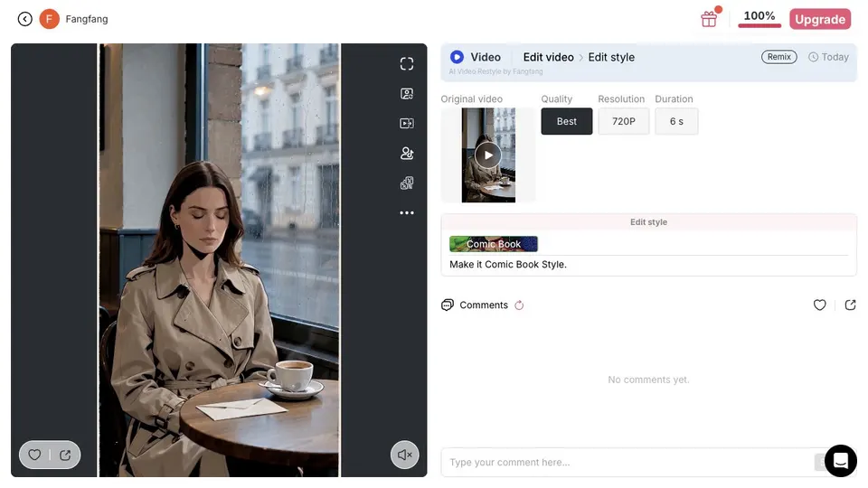
Task: Click the Today timestamp
Action: click(829, 57)
